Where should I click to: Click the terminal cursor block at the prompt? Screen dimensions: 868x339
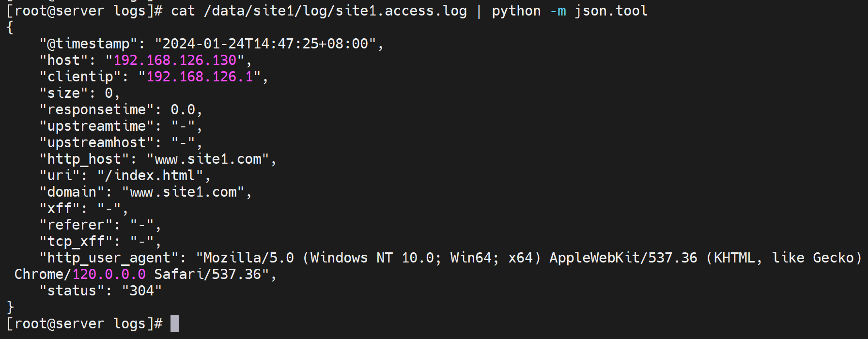(175, 324)
